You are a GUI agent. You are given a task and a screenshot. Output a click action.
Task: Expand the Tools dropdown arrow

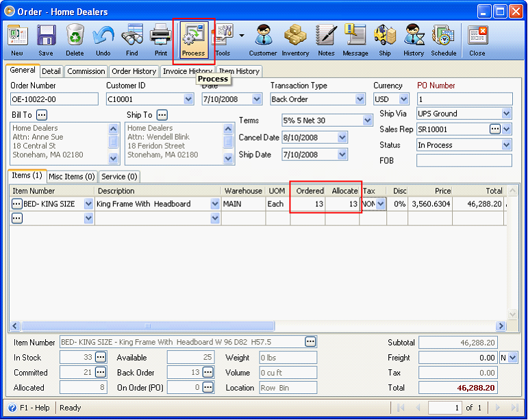[242, 35]
